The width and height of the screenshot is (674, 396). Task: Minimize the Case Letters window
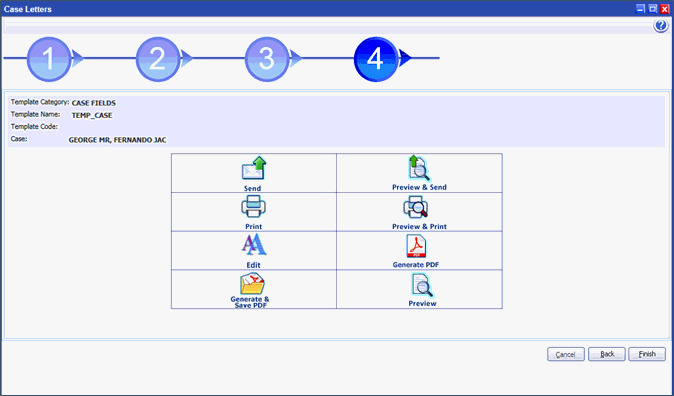tap(641, 9)
